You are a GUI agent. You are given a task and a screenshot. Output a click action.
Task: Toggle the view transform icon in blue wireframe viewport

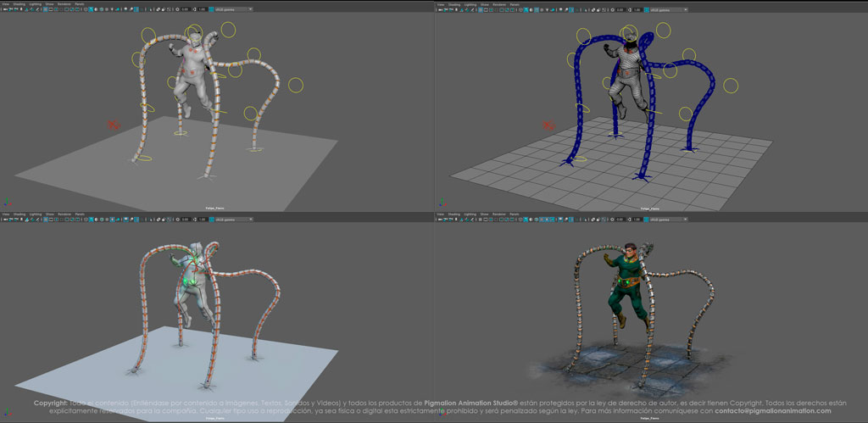646,9
